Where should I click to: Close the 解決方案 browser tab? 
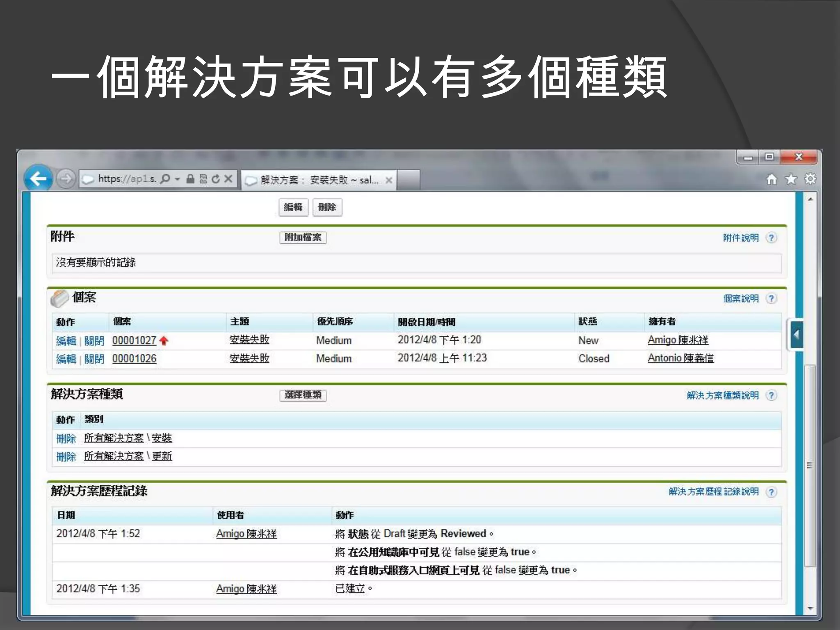389,180
